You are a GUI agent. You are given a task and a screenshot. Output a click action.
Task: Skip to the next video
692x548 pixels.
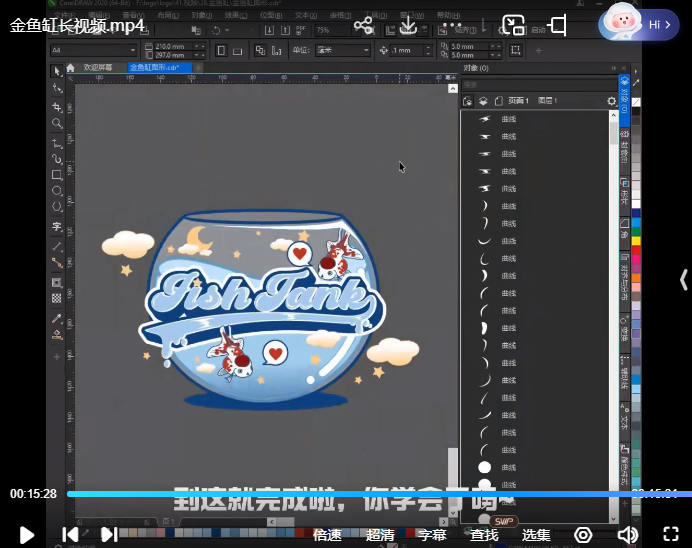coord(109,535)
